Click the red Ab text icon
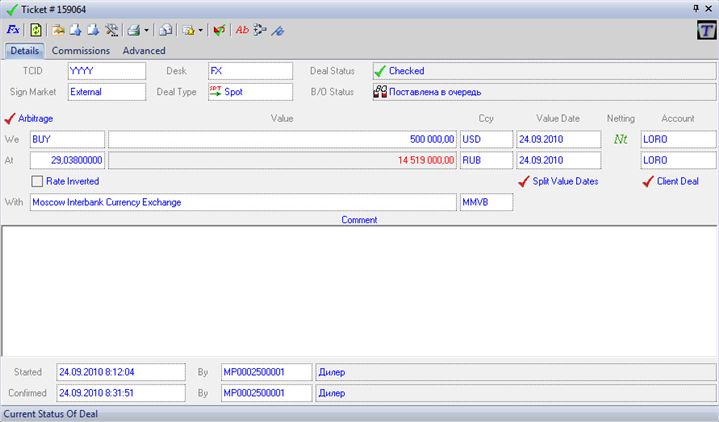Image resolution: width=719 pixels, height=422 pixels. (242, 30)
